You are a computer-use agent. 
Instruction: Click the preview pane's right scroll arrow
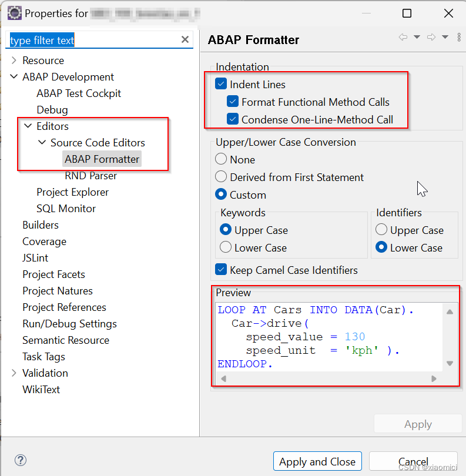point(434,378)
